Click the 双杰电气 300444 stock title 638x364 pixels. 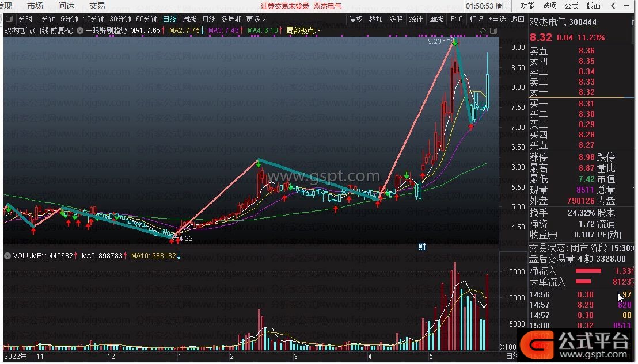click(x=563, y=22)
